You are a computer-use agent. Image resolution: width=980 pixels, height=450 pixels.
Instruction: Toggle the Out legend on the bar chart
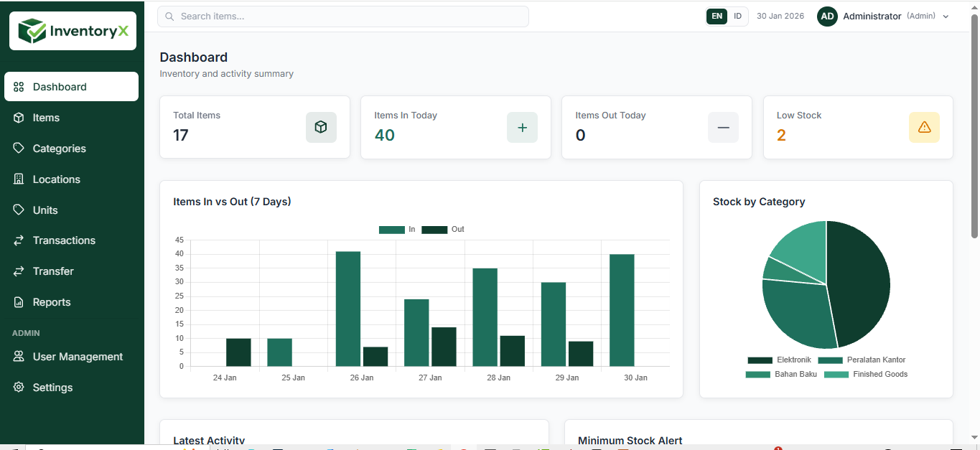(x=444, y=229)
